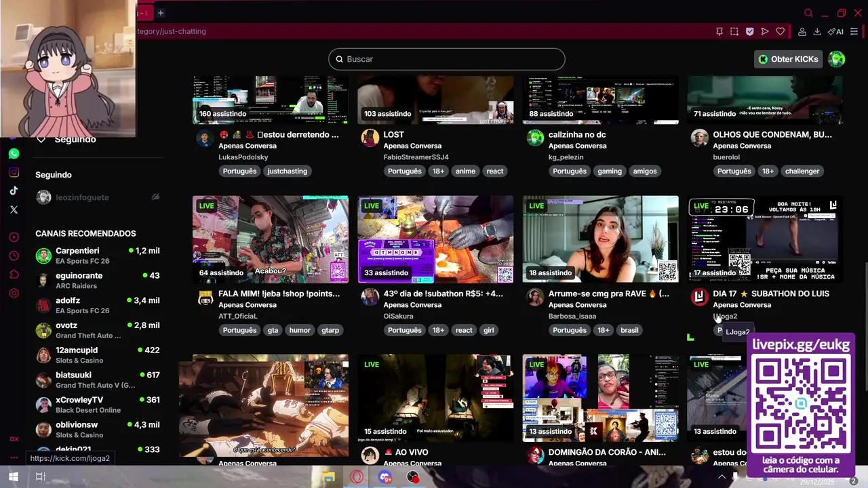
Task: Click the gtarp tag
Action: (x=330, y=330)
